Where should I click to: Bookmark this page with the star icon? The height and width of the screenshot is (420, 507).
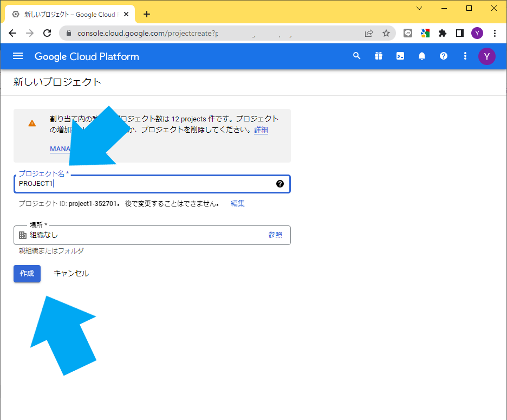point(386,33)
